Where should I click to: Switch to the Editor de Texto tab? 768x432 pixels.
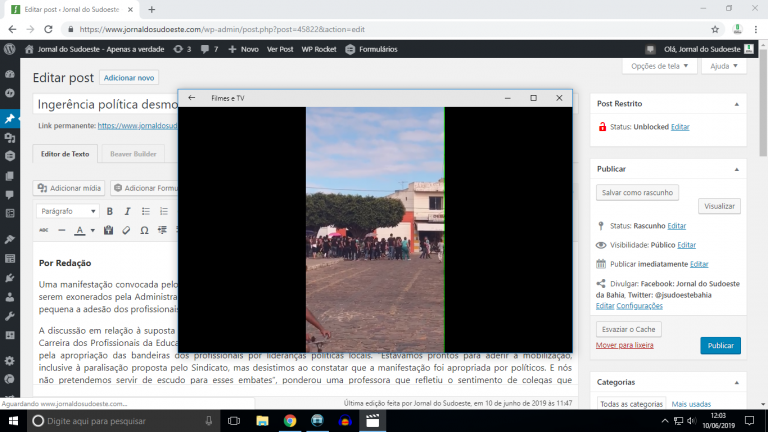65,154
